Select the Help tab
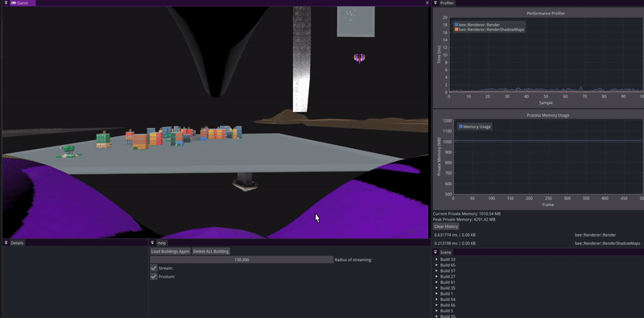 pos(162,243)
